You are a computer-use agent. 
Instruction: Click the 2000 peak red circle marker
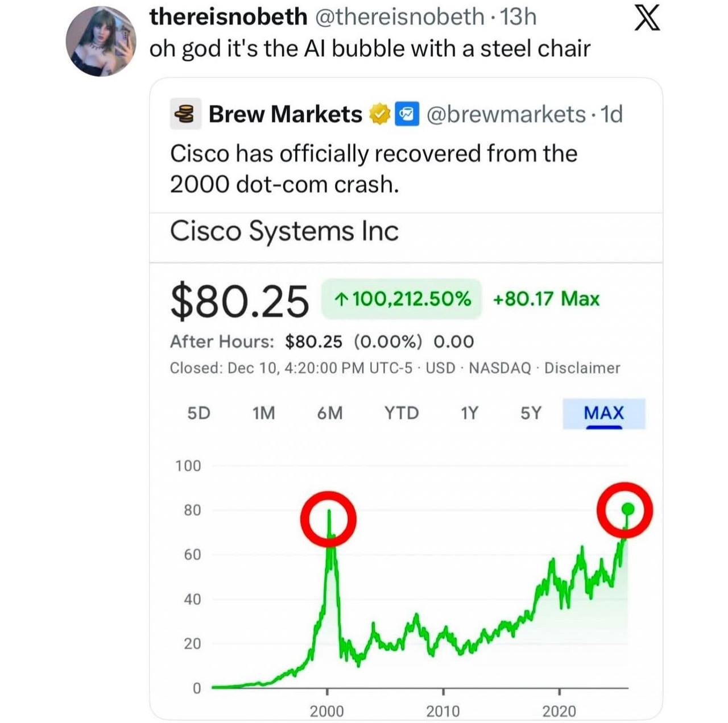click(329, 519)
